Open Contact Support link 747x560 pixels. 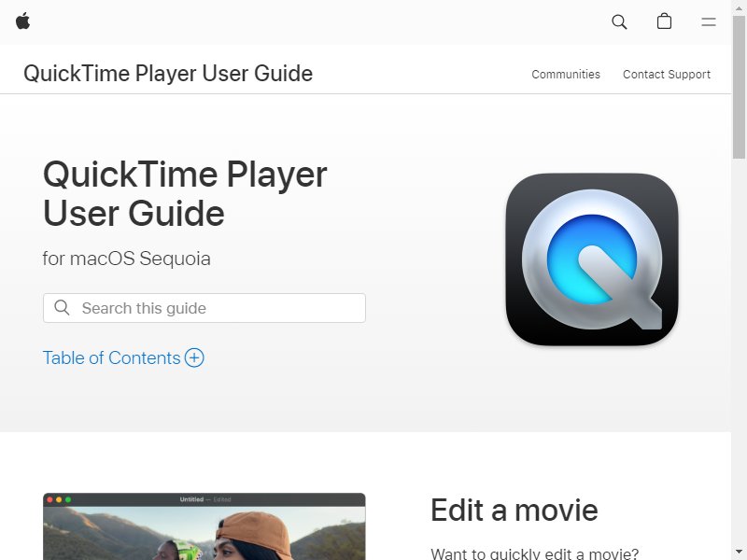667,75
